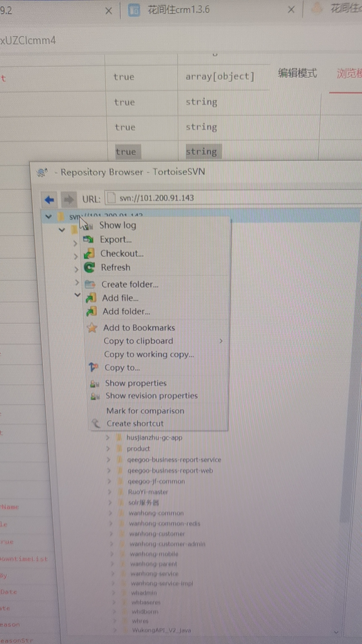Hit the green Refresh icon

click(x=89, y=267)
